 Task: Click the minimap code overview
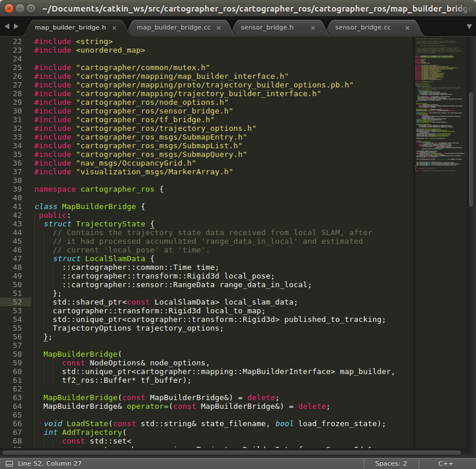tap(440, 105)
